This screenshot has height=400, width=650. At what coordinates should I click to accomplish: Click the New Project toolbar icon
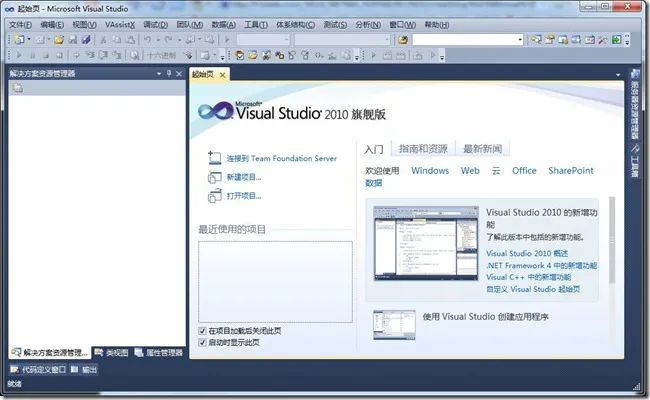[19, 40]
